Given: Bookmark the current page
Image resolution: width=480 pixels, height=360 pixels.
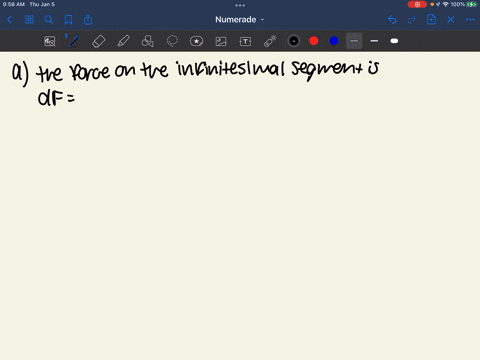Looking at the screenshot, I should click(68, 20).
